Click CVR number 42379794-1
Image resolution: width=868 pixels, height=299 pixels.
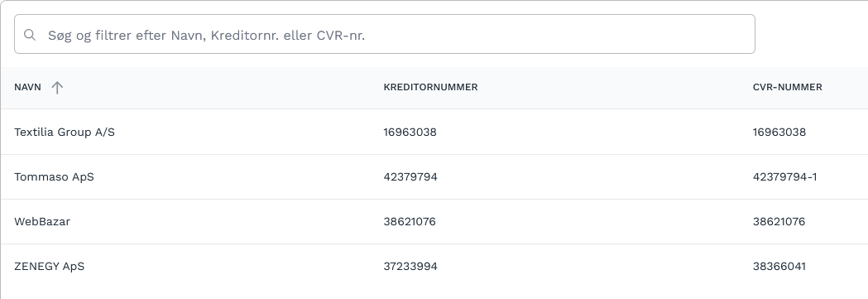(785, 177)
